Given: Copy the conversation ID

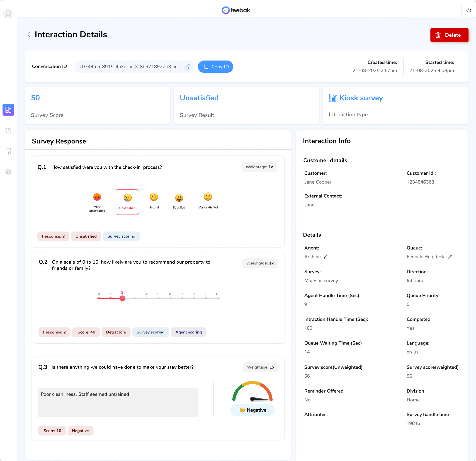Looking at the screenshot, I should (215, 67).
